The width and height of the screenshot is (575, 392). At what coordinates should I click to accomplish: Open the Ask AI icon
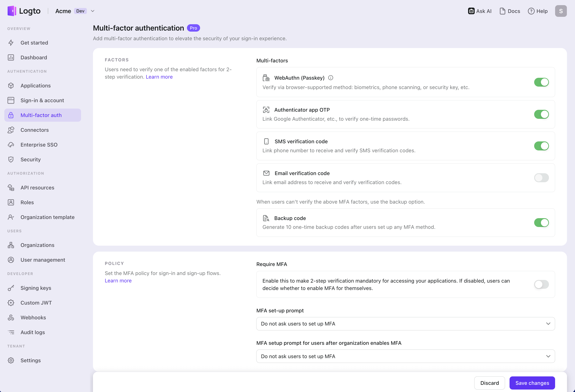pyautogui.click(x=471, y=11)
